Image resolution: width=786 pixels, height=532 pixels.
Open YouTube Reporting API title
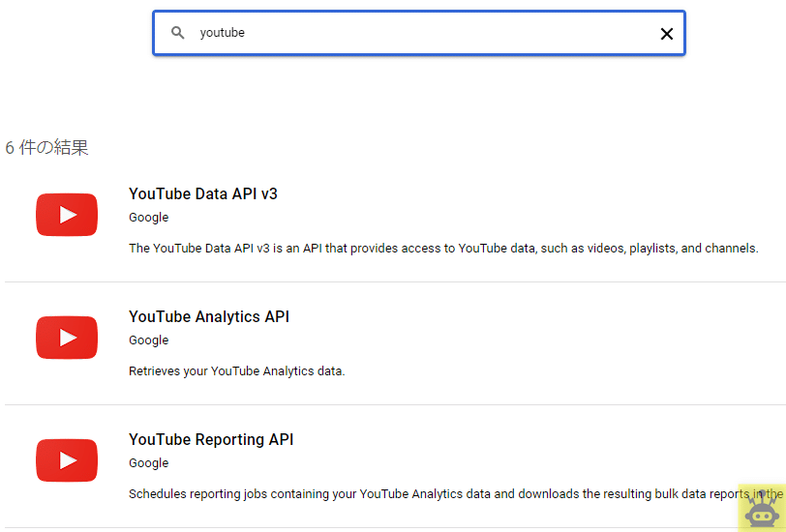[211, 439]
